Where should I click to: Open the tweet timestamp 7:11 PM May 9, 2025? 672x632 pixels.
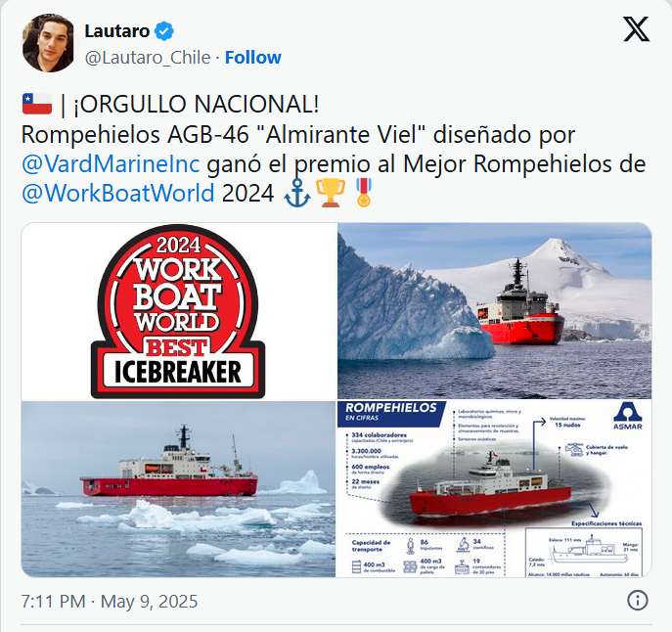(x=110, y=601)
